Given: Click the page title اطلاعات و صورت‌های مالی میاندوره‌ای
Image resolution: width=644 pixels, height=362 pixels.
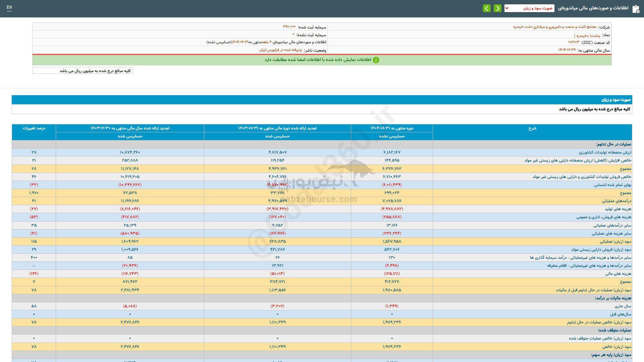Looking at the screenshot, I should coord(593,8).
